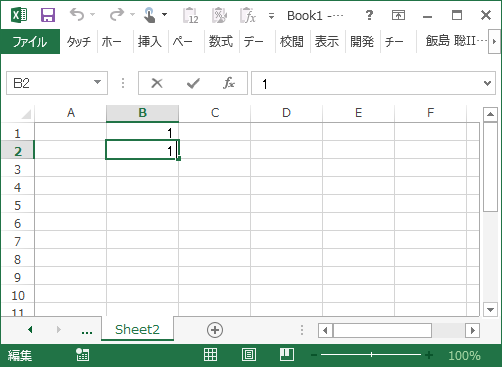Open the Name Box dropdown arrow
This screenshot has height=367, width=502.
click(x=97, y=82)
